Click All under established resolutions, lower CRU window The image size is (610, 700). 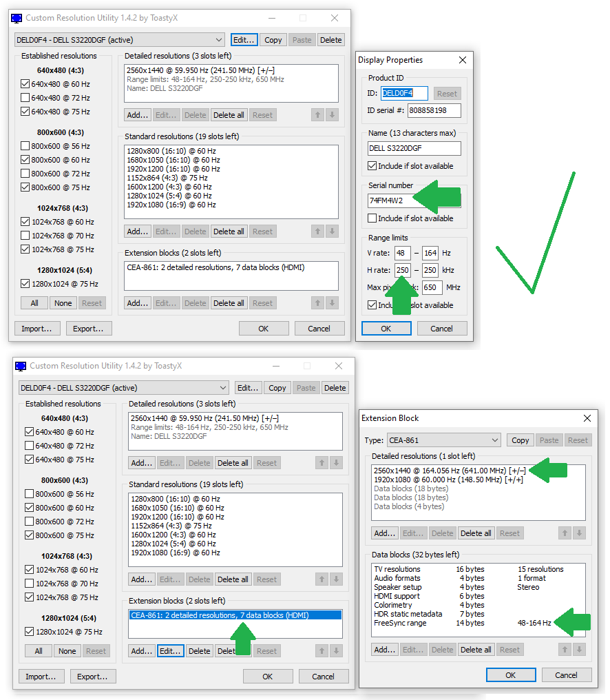click(x=39, y=651)
